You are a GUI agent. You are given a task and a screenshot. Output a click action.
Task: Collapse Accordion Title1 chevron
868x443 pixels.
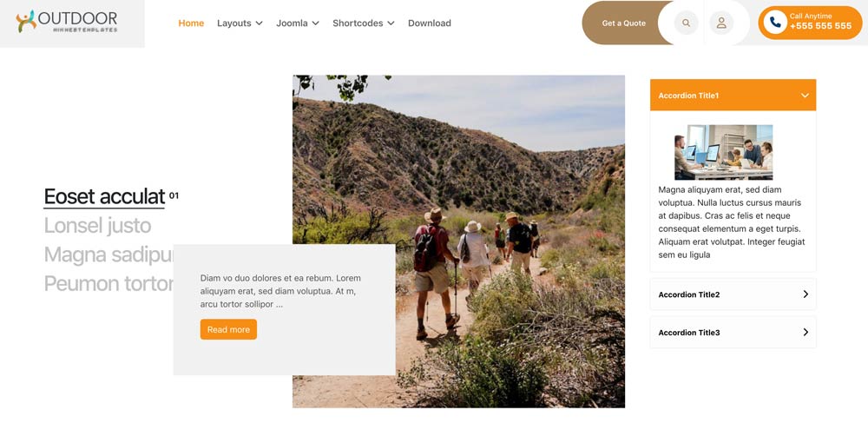[x=805, y=96]
